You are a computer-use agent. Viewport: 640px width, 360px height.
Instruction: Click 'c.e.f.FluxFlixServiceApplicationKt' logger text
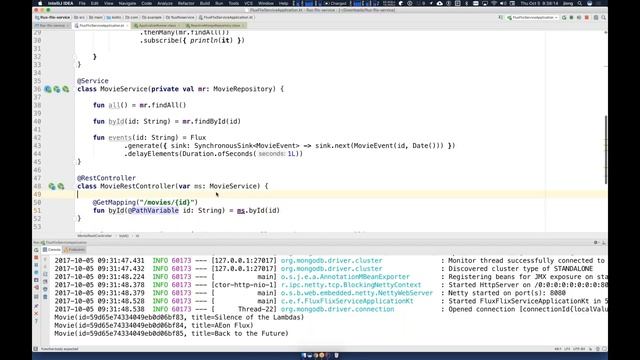(x=347, y=301)
